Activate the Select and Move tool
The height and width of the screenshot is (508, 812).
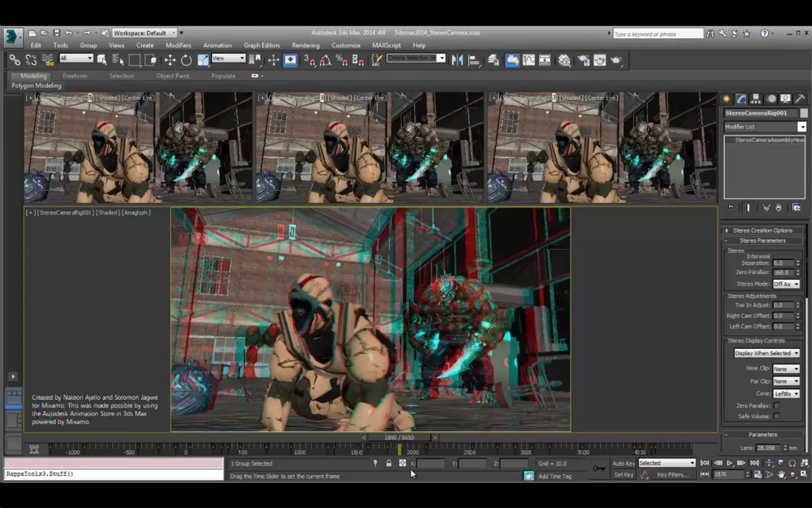(x=170, y=60)
